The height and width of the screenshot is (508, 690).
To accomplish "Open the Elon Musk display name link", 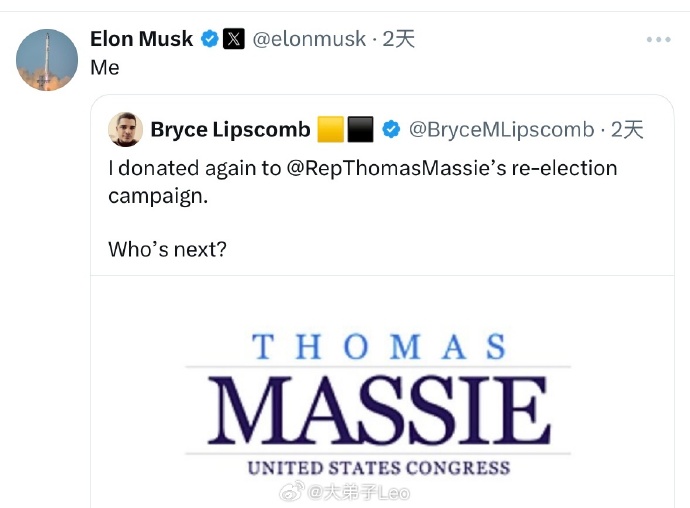I will click(142, 39).
